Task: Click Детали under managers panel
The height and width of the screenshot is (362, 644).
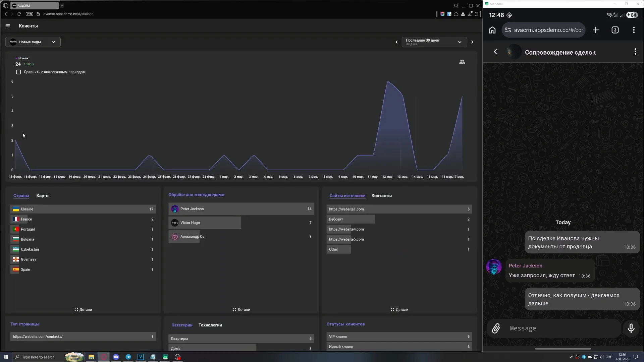Action: coord(241,310)
